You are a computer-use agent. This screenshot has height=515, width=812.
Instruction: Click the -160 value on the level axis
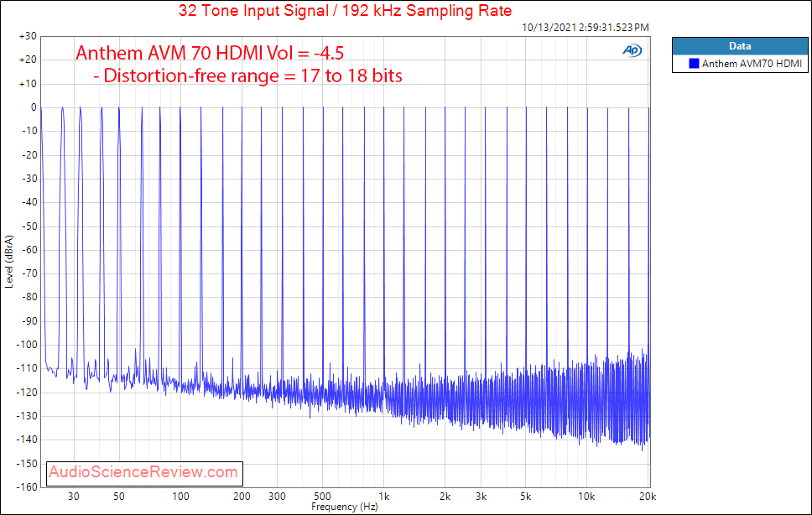pyautogui.click(x=26, y=487)
